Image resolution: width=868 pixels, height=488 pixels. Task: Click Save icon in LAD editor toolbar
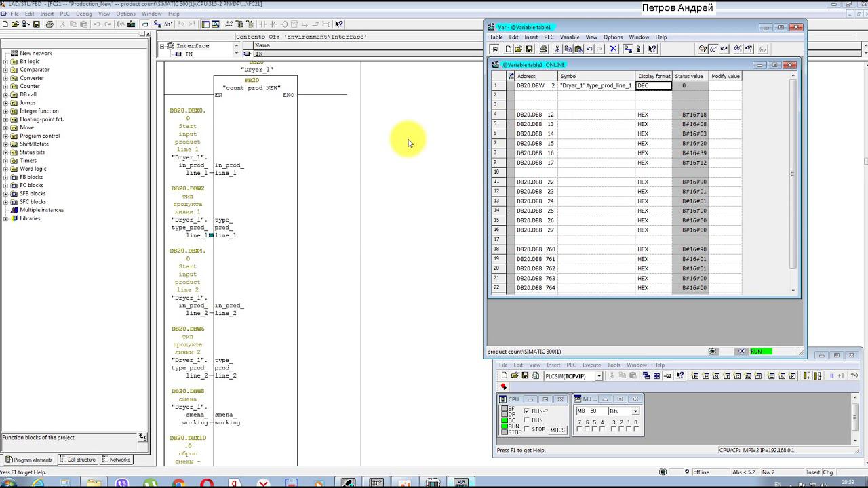(x=36, y=24)
